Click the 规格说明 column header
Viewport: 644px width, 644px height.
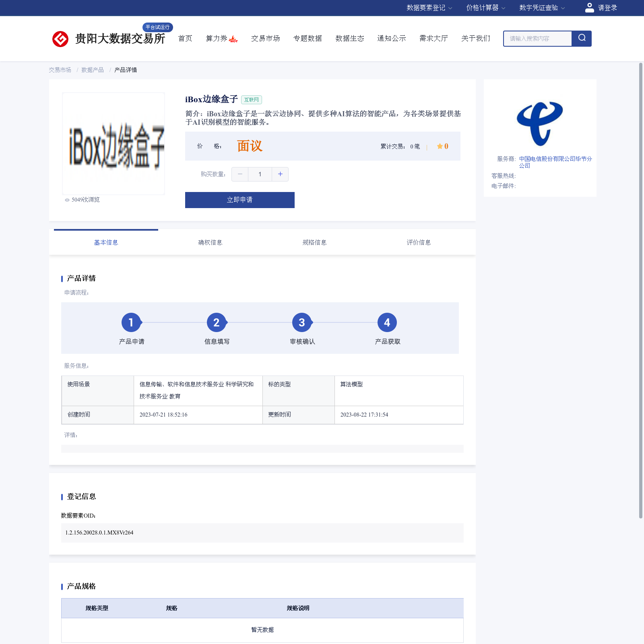(x=298, y=608)
